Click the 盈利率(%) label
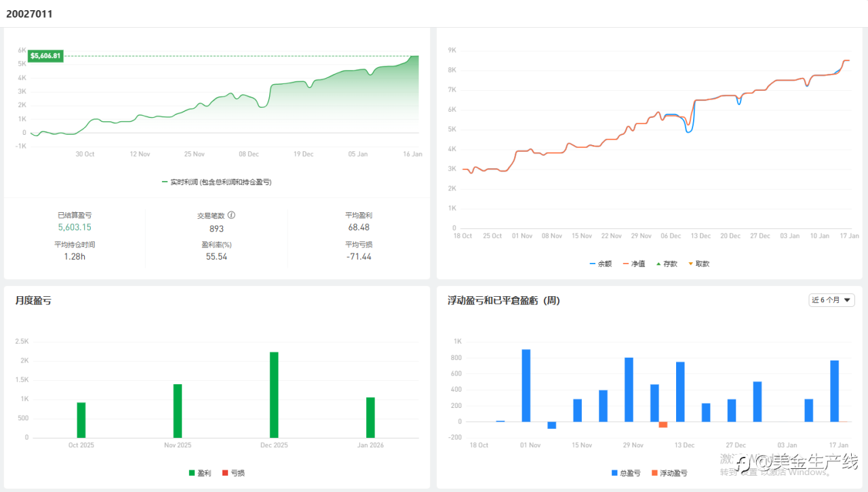868x492 pixels. click(216, 244)
